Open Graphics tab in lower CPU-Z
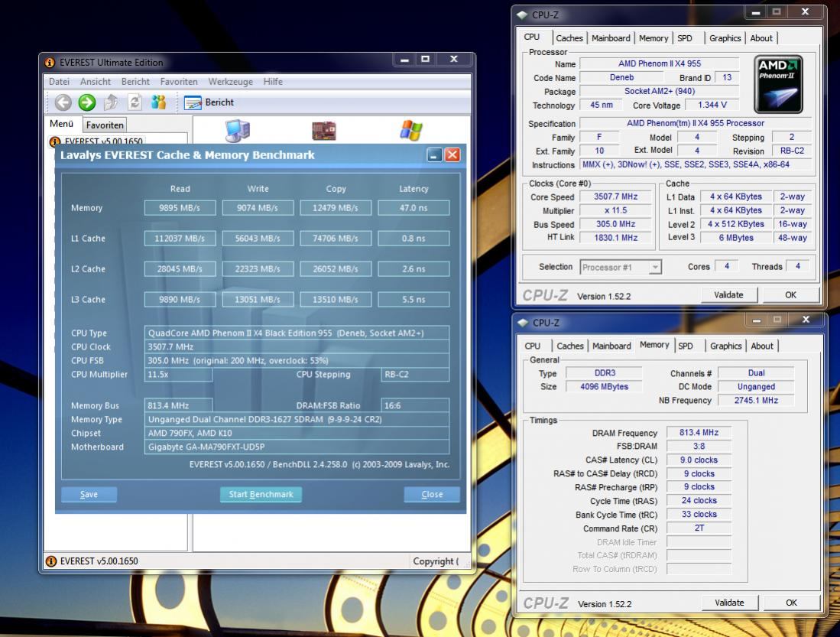The image size is (840, 637). click(726, 346)
